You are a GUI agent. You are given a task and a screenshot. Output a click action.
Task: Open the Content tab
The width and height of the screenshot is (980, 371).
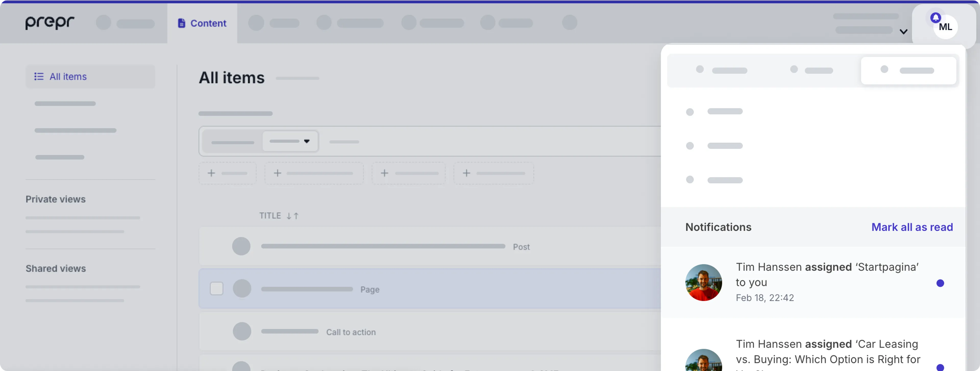pos(202,23)
